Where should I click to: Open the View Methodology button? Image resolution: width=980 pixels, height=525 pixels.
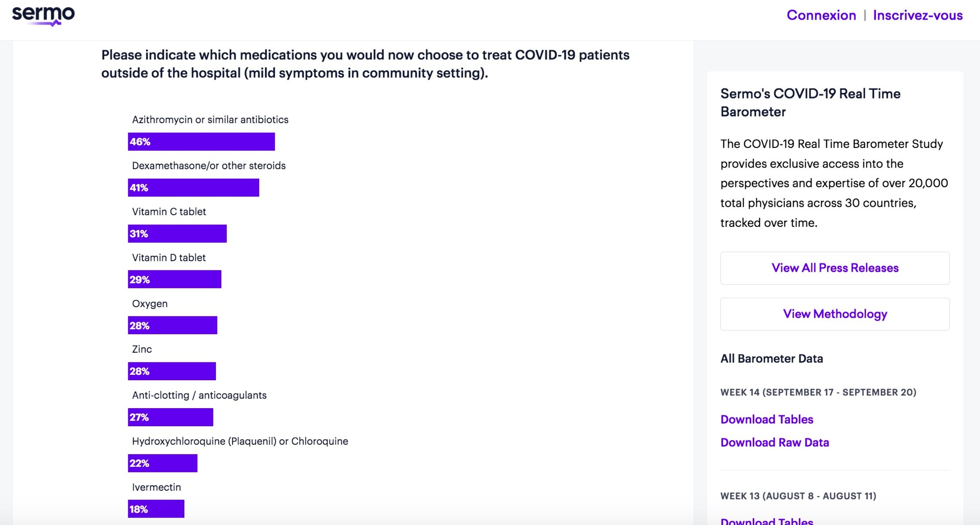834,314
